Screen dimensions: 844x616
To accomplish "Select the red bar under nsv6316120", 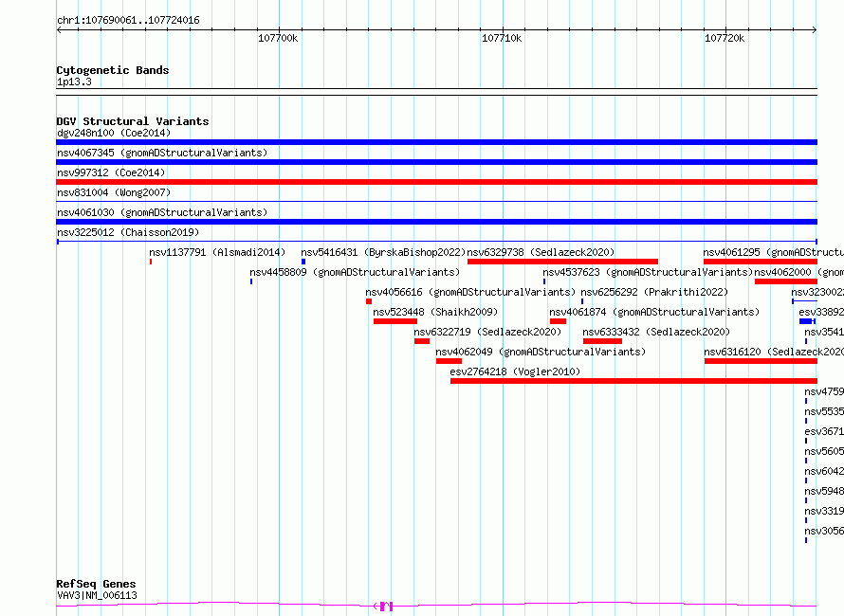I will (x=761, y=361).
